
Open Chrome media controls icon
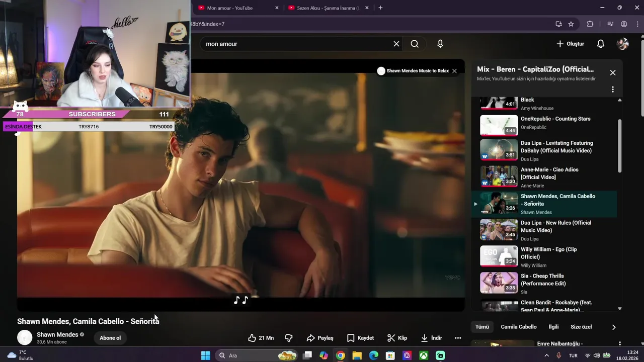coord(610,24)
